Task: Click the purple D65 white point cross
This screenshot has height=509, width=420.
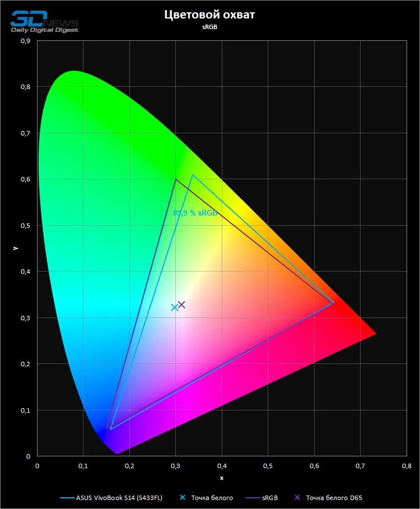Action: tap(181, 305)
